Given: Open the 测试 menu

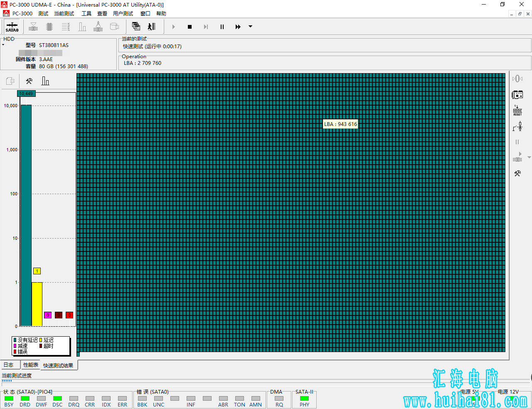Looking at the screenshot, I should click(43, 13).
